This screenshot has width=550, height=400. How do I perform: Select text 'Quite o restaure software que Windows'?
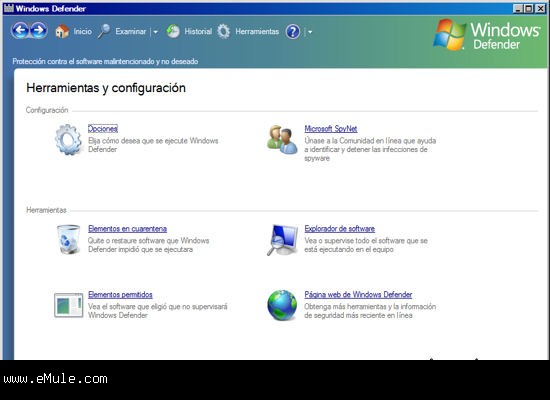[149, 241]
